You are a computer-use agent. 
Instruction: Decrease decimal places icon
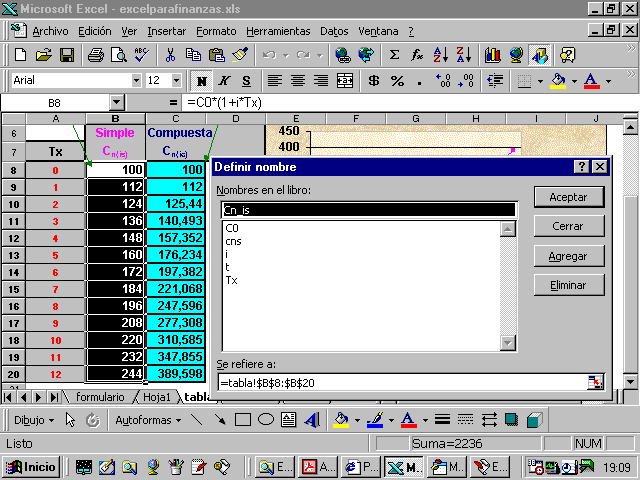(x=466, y=81)
